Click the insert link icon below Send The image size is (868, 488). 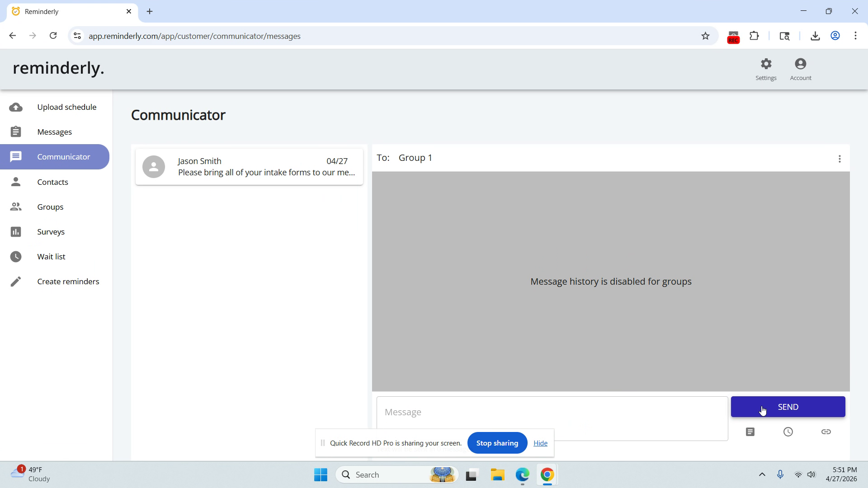(x=826, y=432)
